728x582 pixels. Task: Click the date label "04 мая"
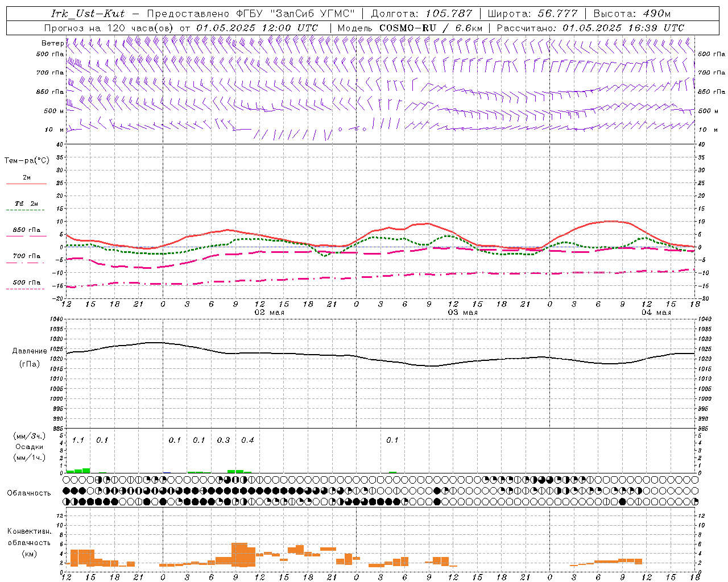click(656, 313)
